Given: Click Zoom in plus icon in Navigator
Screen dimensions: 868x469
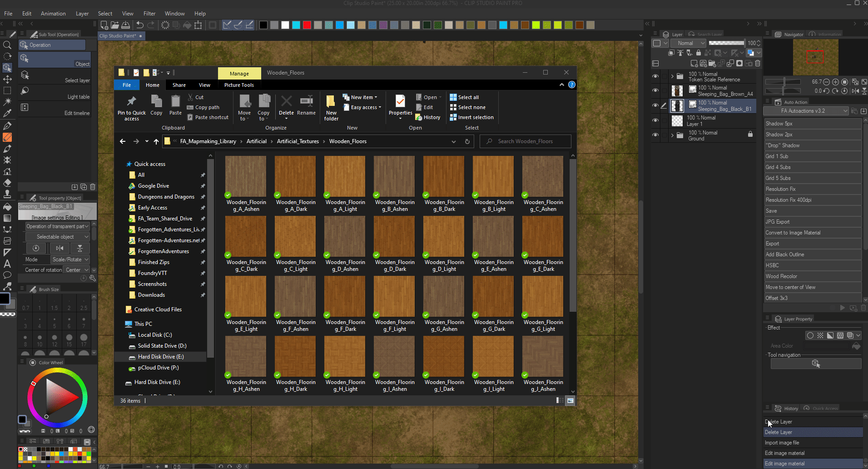Looking at the screenshot, I should pos(835,82).
